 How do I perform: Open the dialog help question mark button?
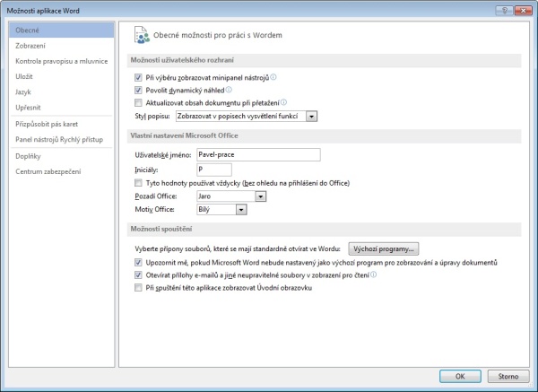[x=504, y=11]
